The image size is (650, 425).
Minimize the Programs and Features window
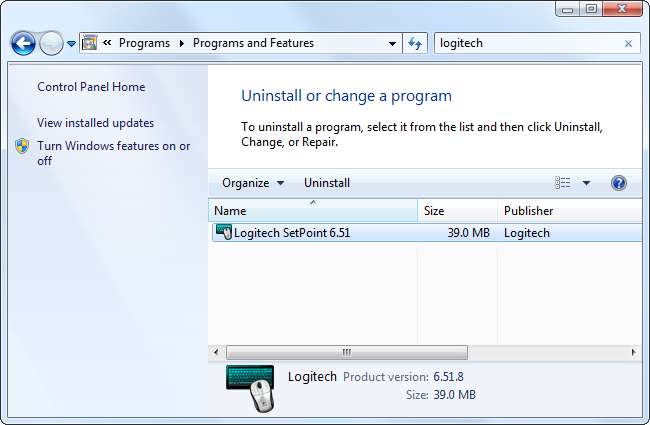tap(568, 9)
